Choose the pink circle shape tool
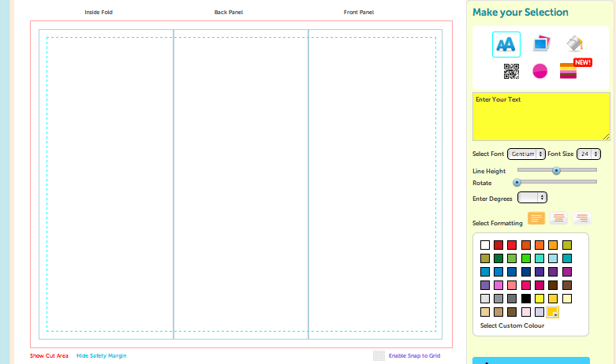This screenshot has height=364, width=616. pyautogui.click(x=539, y=72)
